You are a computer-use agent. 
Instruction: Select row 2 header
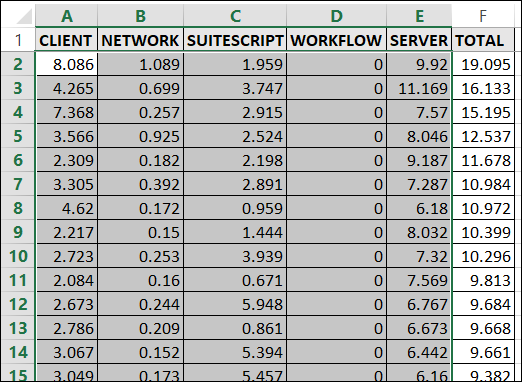click(x=18, y=64)
